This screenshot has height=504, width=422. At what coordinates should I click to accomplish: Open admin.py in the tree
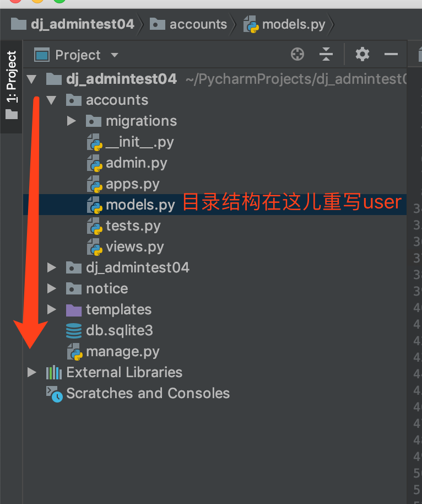pos(127,163)
